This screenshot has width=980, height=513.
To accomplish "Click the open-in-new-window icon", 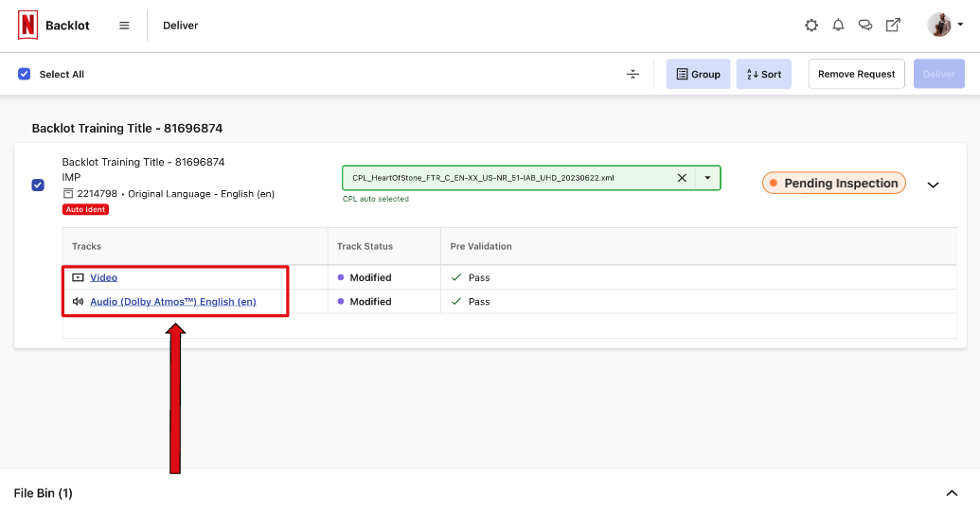I will 893,25.
